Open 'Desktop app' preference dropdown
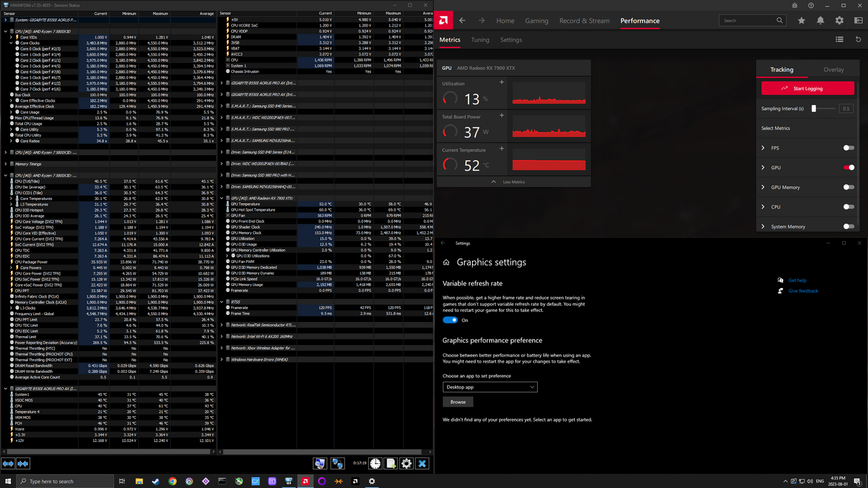 click(x=490, y=387)
